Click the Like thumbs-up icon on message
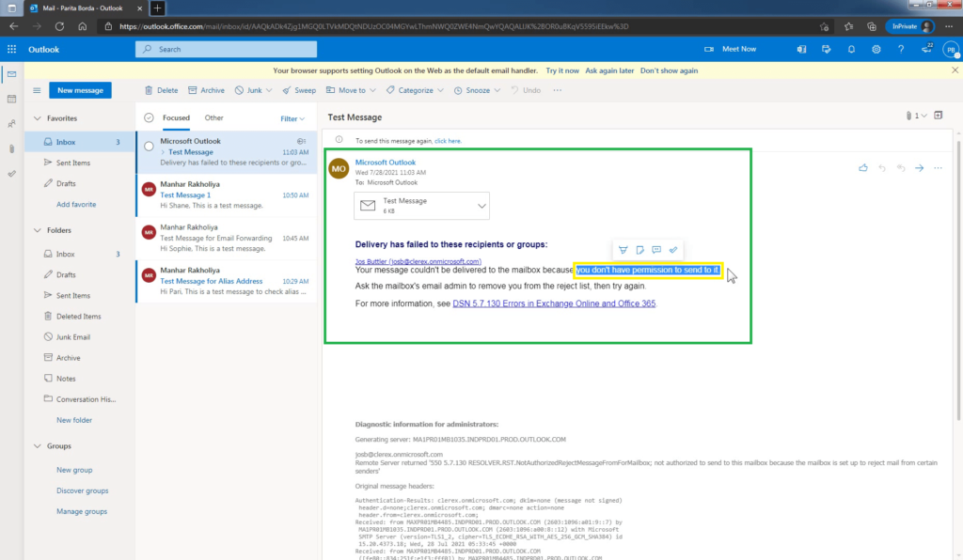The height and width of the screenshot is (560, 963). click(x=863, y=167)
